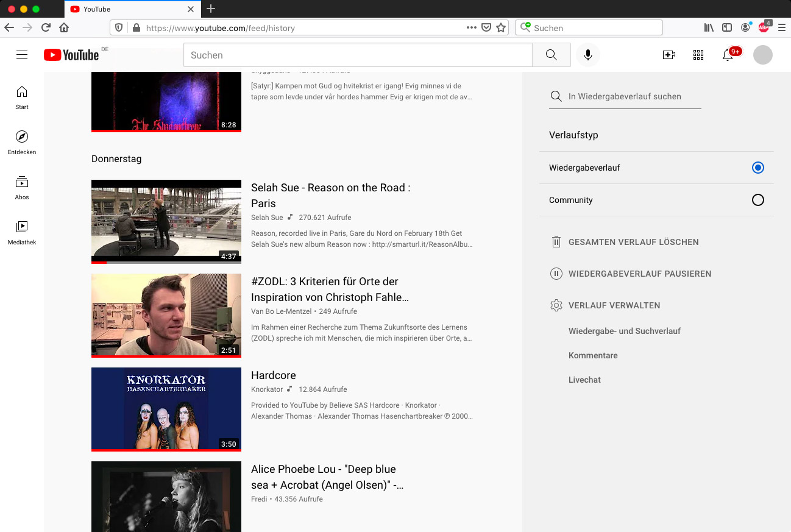Open a new browser tab

[211, 9]
